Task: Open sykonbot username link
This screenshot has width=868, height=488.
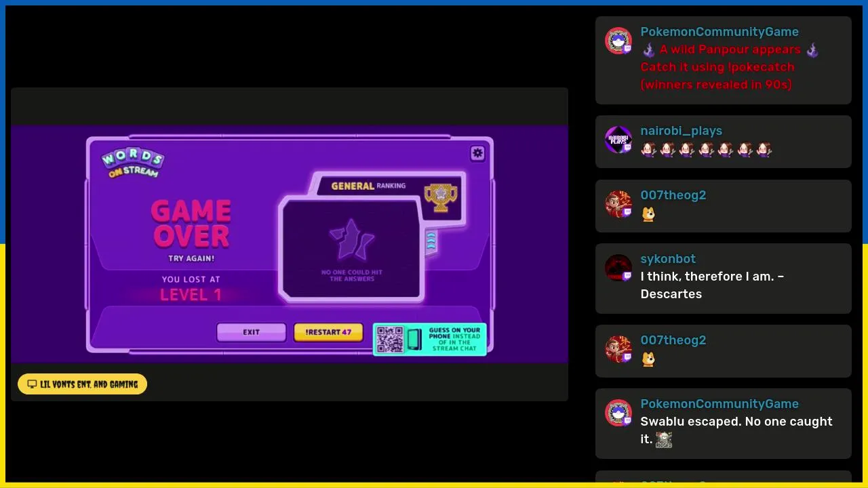Action: [x=668, y=259]
